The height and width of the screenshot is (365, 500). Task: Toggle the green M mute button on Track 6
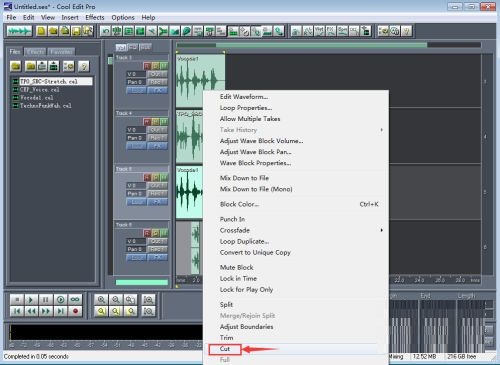pos(164,233)
